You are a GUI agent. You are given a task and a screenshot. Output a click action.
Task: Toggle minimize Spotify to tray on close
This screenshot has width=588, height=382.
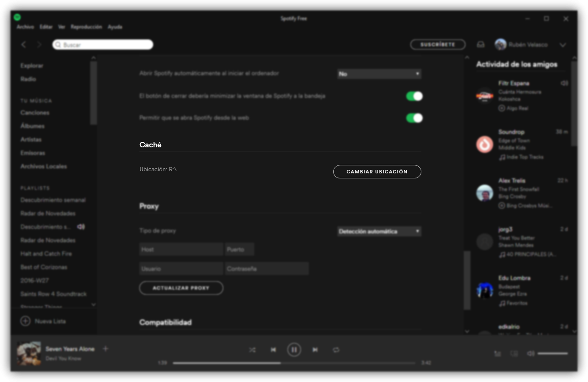pos(414,96)
